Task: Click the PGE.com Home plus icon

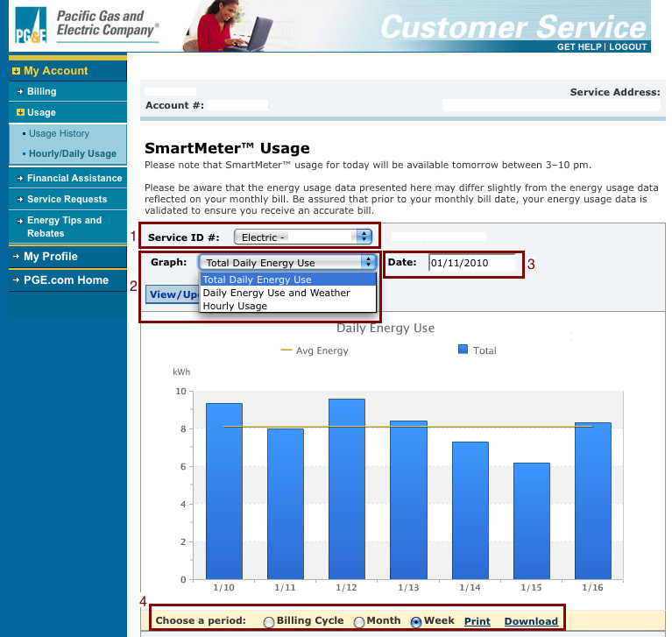Action: (17, 280)
